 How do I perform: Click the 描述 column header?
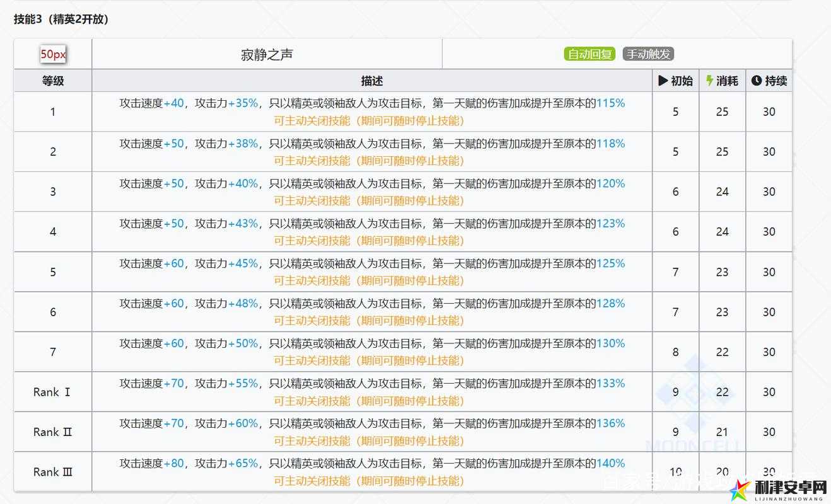pos(372,81)
